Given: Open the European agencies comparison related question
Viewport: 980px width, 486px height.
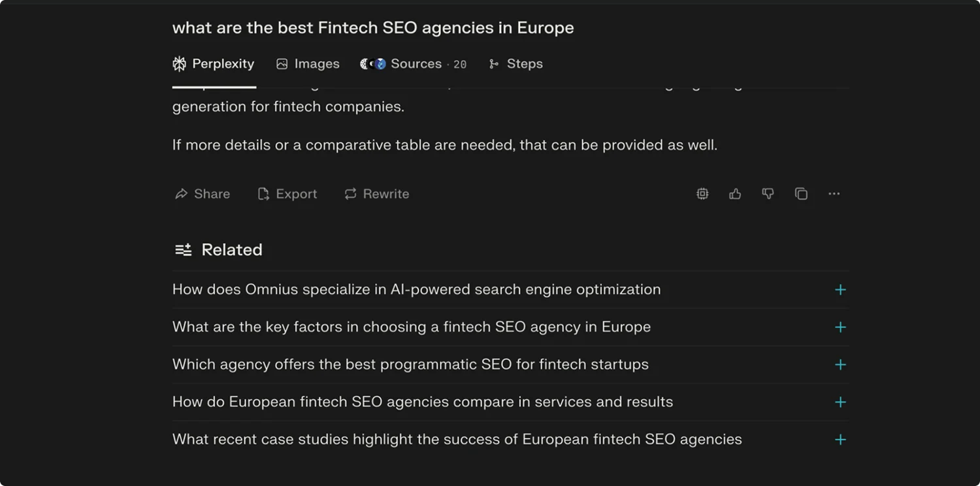Looking at the screenshot, I should click(422, 402).
